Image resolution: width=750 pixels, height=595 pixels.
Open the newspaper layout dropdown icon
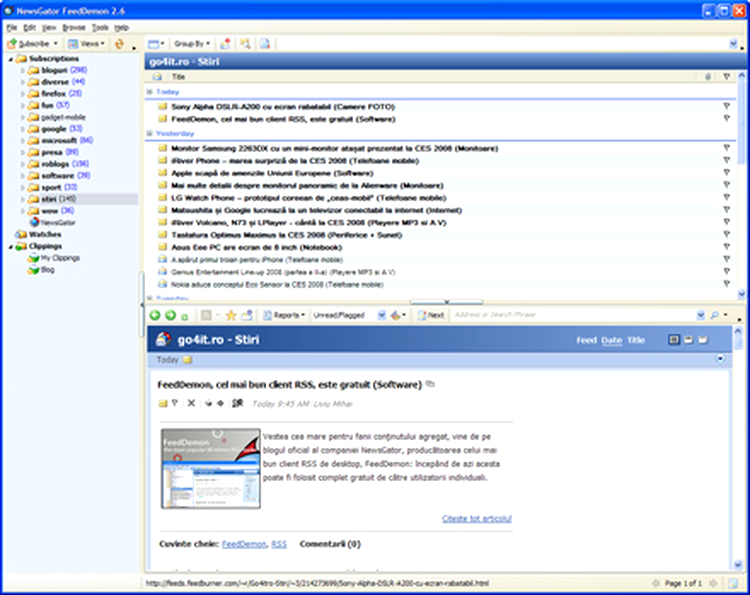[x=156, y=44]
